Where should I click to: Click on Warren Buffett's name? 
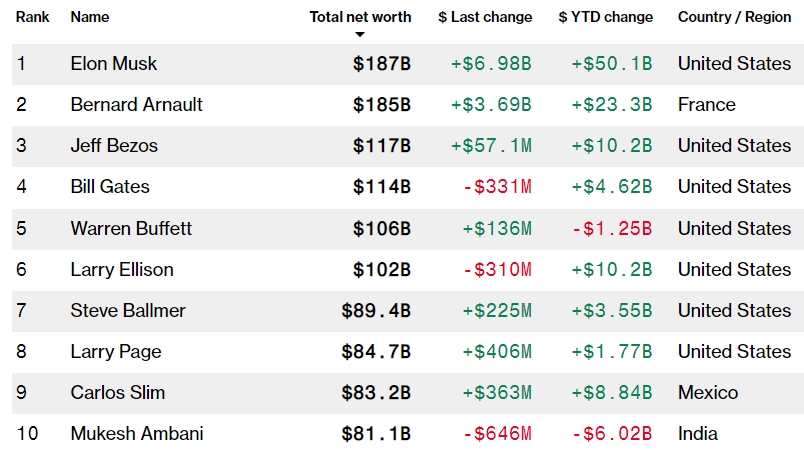pos(131,229)
